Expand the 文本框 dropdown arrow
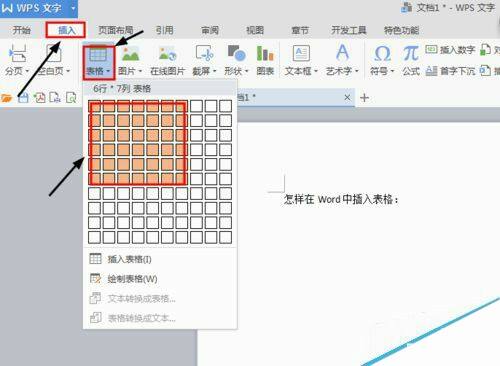This screenshot has height=366, width=500. (316, 71)
